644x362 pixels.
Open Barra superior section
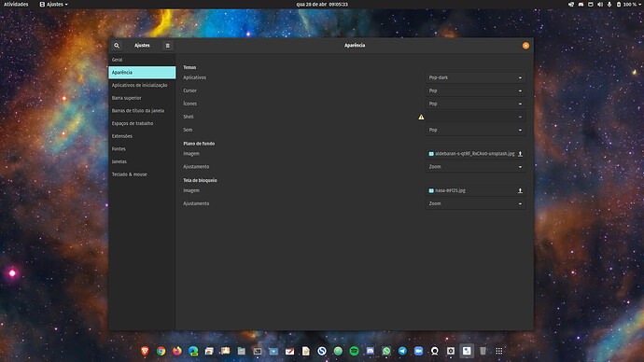point(142,98)
